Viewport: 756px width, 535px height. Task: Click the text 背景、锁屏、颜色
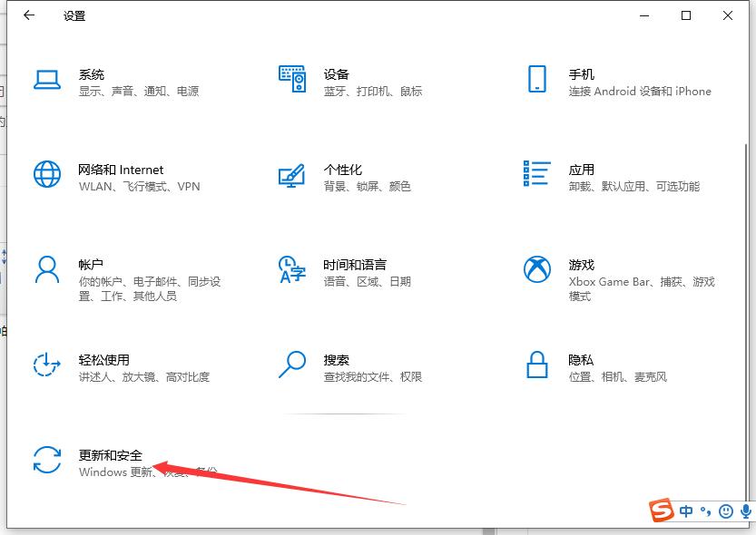click(368, 187)
